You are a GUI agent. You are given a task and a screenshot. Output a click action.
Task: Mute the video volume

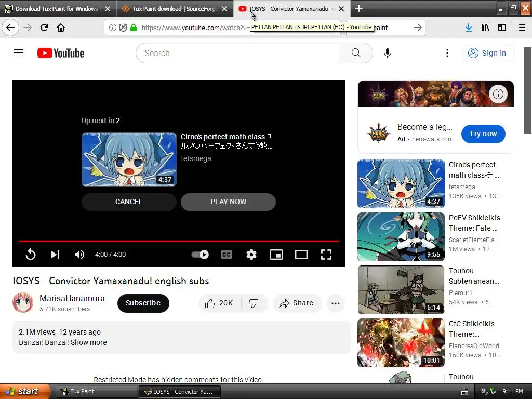79,255
